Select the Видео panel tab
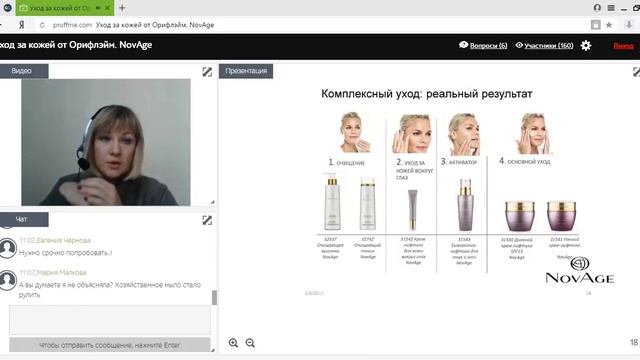 click(24, 71)
